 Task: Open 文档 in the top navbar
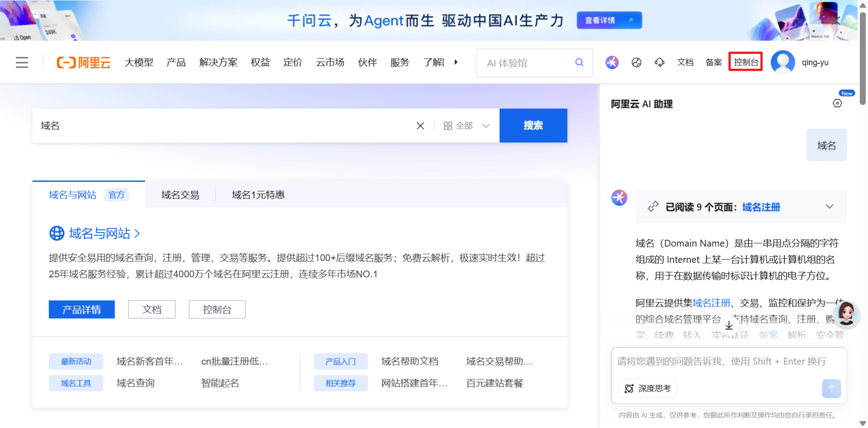coord(685,63)
